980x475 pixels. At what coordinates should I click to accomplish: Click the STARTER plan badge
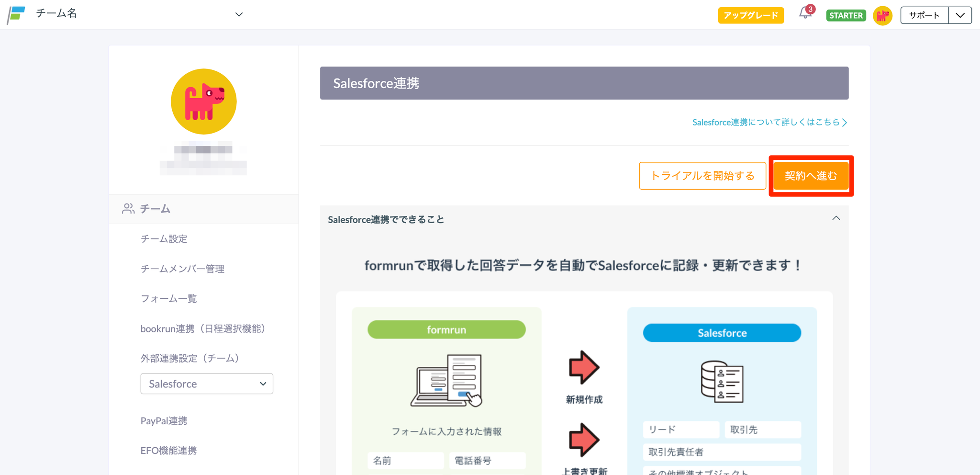point(846,15)
